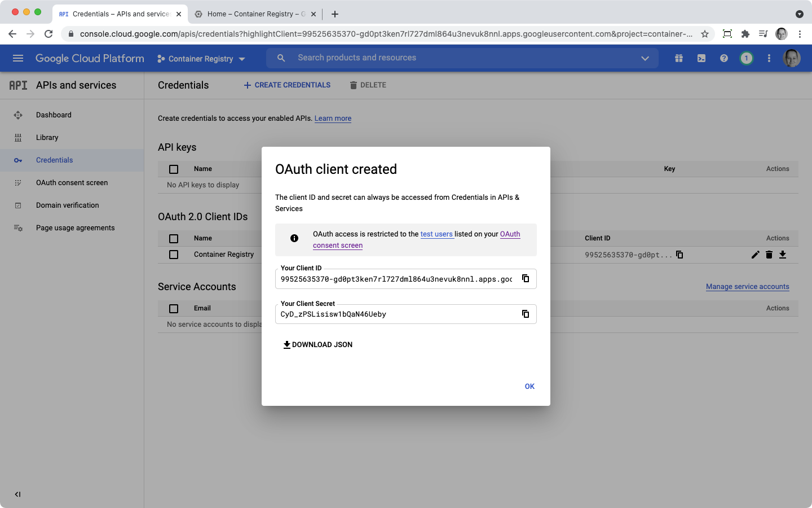Go to Library in sidebar
This screenshot has height=508, width=812.
tap(72, 138)
